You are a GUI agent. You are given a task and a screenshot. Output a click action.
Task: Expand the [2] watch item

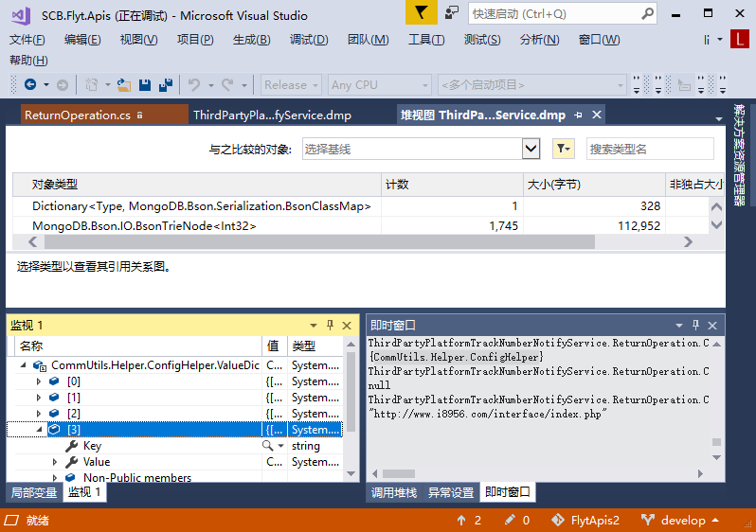pyautogui.click(x=39, y=414)
